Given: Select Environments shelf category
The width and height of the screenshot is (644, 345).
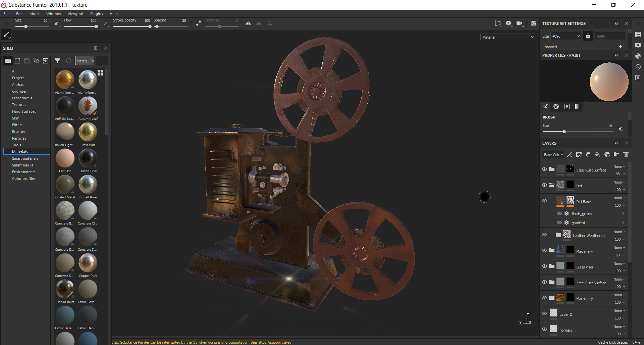Looking at the screenshot, I should [x=24, y=172].
